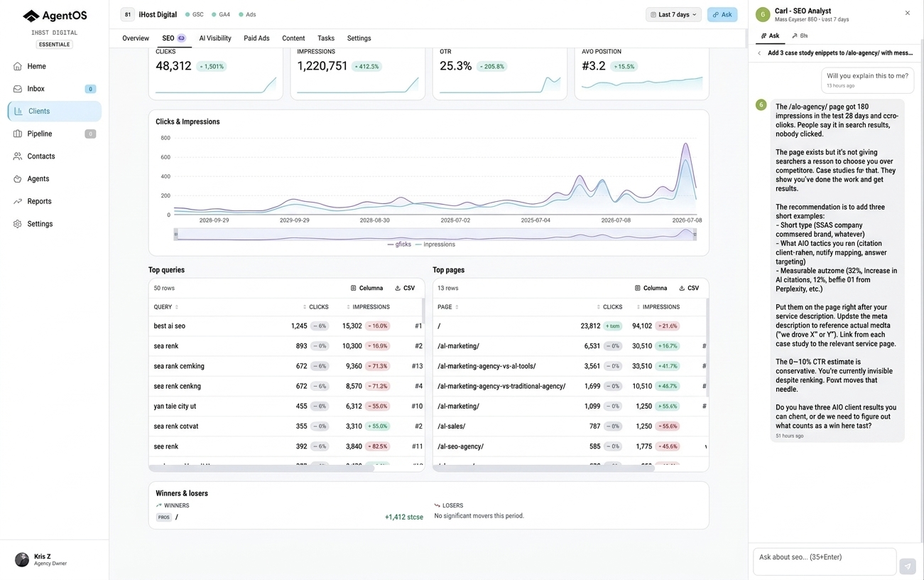
Task: Open the Last 7 days date dropdown
Action: (673, 14)
